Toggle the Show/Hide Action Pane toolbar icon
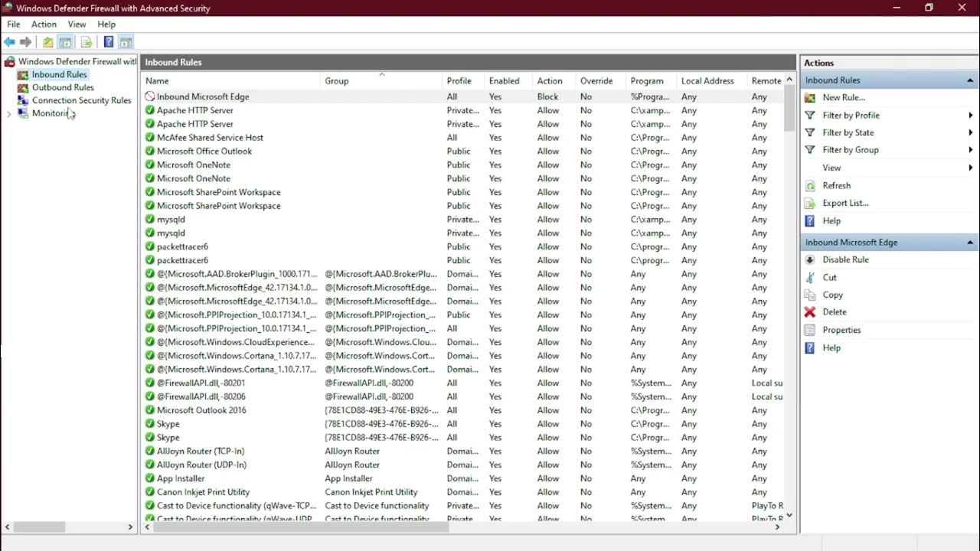The width and height of the screenshot is (980, 551). (126, 42)
